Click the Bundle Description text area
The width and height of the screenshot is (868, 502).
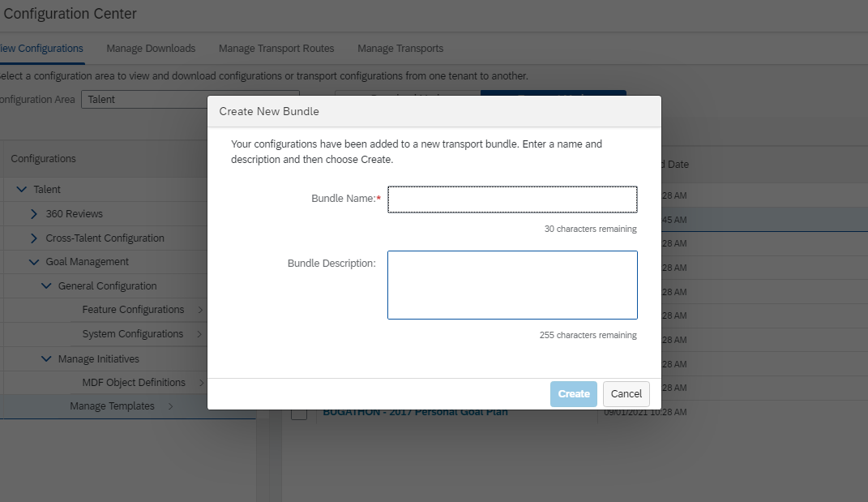[x=512, y=285]
